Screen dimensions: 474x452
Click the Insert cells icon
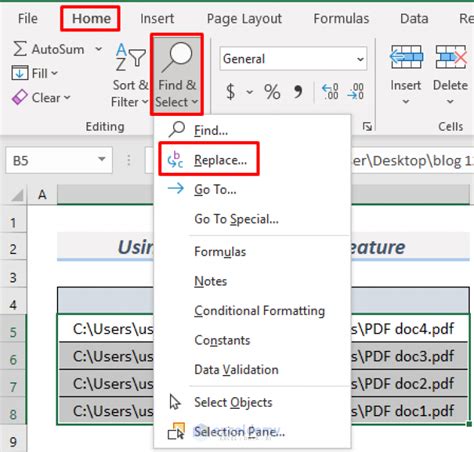pos(406,57)
